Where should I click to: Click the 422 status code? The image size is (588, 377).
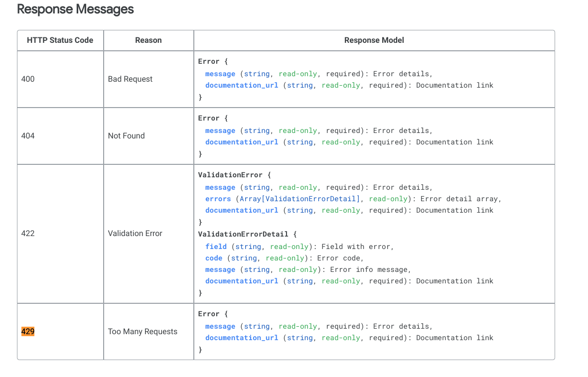point(28,233)
